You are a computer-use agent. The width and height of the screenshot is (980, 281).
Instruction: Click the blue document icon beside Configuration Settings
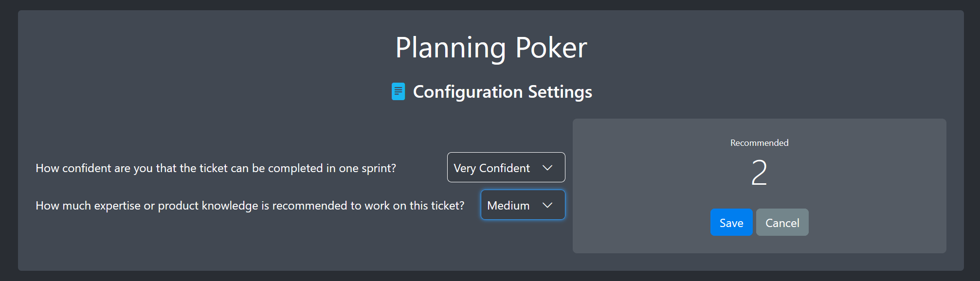[398, 91]
